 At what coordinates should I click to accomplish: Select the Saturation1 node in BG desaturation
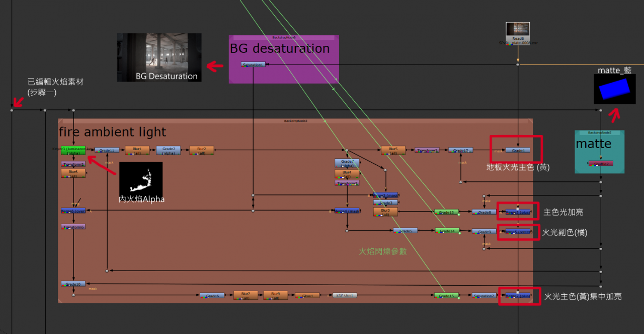coord(253,64)
